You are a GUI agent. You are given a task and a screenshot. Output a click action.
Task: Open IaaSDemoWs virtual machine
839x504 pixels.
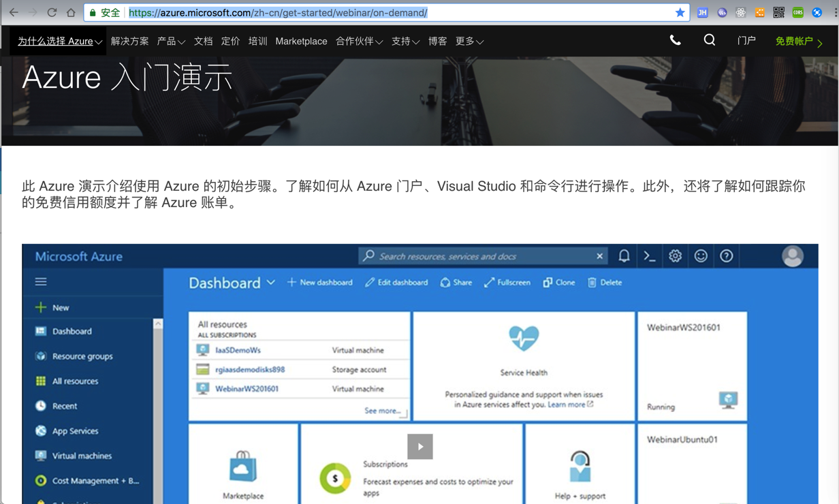(x=238, y=350)
